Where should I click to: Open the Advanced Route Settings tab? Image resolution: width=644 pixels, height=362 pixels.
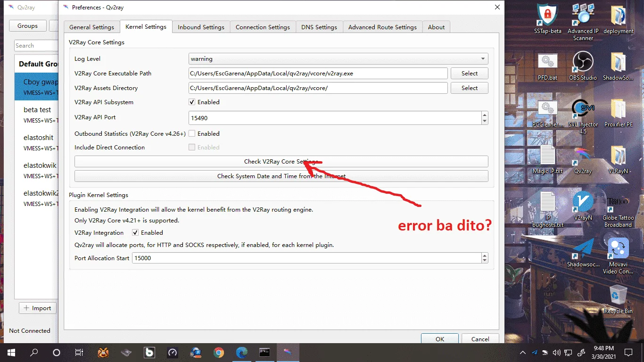(x=382, y=27)
